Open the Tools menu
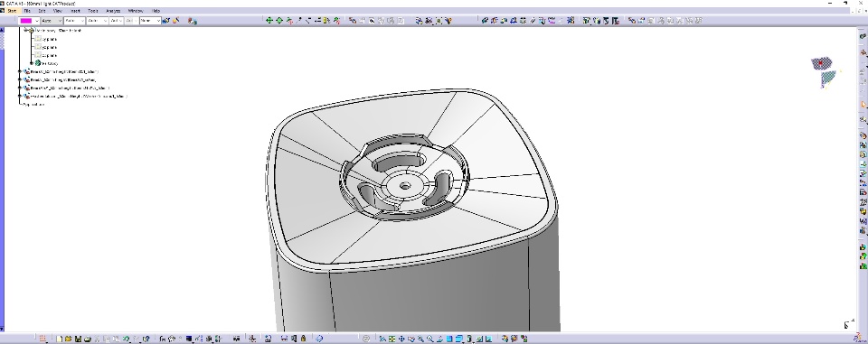 point(93,11)
